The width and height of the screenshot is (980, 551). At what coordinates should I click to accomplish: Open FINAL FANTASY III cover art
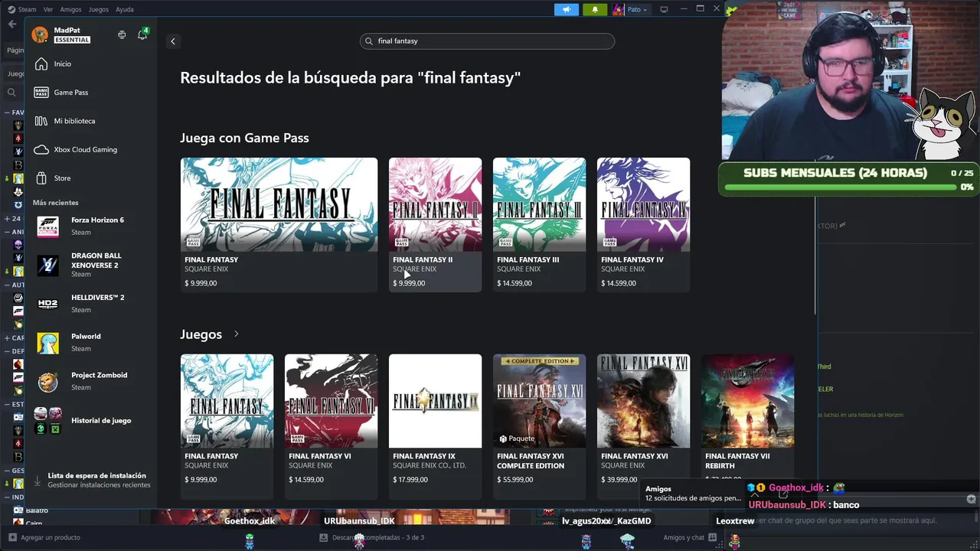point(539,204)
